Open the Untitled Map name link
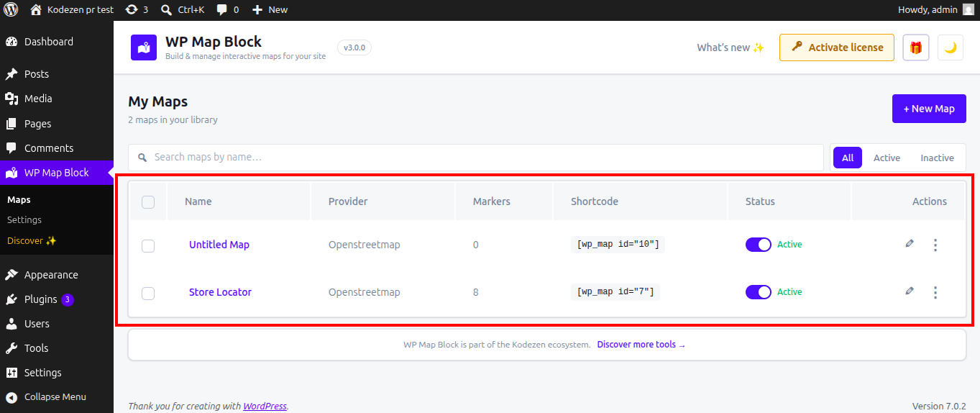Image resolution: width=980 pixels, height=413 pixels. click(x=219, y=245)
